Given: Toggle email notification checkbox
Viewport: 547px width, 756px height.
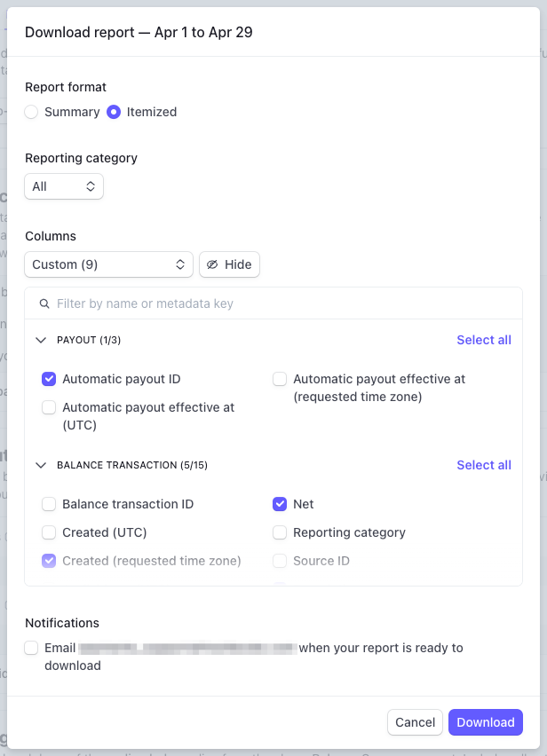Looking at the screenshot, I should tap(32, 648).
